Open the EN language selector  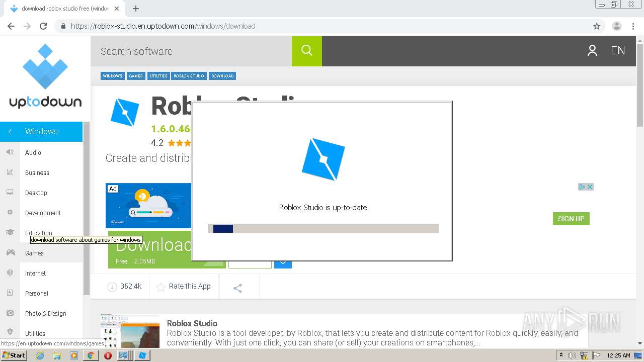point(618,50)
